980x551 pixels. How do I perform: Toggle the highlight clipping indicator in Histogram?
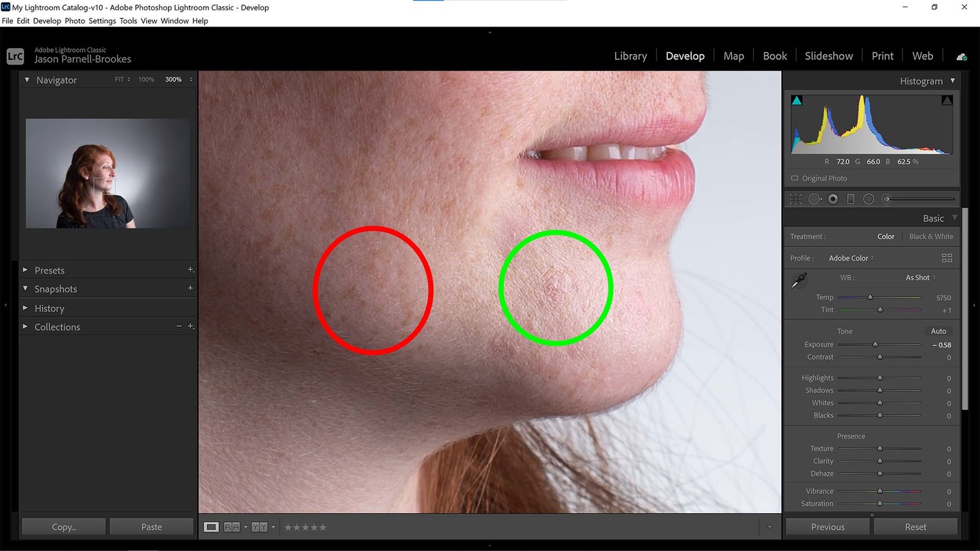pyautogui.click(x=947, y=101)
